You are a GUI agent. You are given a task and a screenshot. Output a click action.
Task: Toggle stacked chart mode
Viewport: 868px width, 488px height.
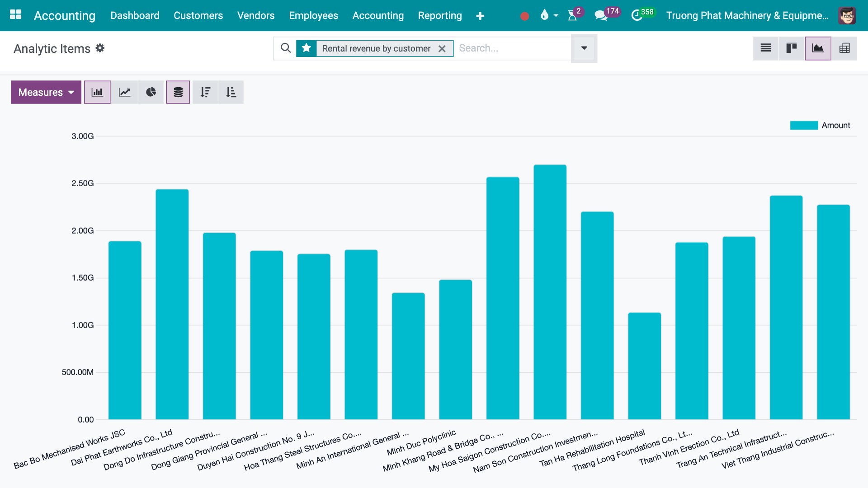178,92
